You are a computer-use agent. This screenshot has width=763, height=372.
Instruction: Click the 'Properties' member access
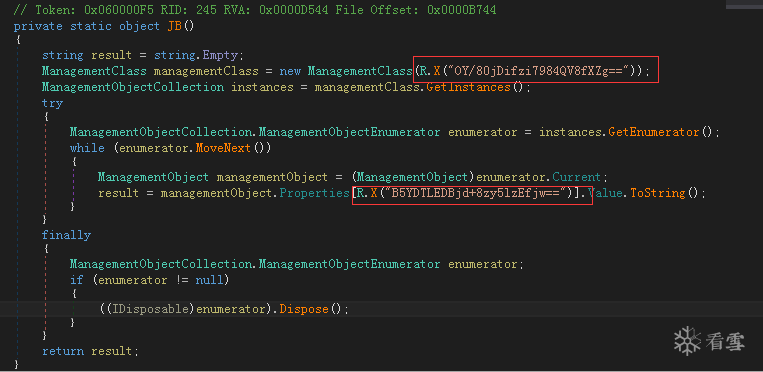[314, 193]
